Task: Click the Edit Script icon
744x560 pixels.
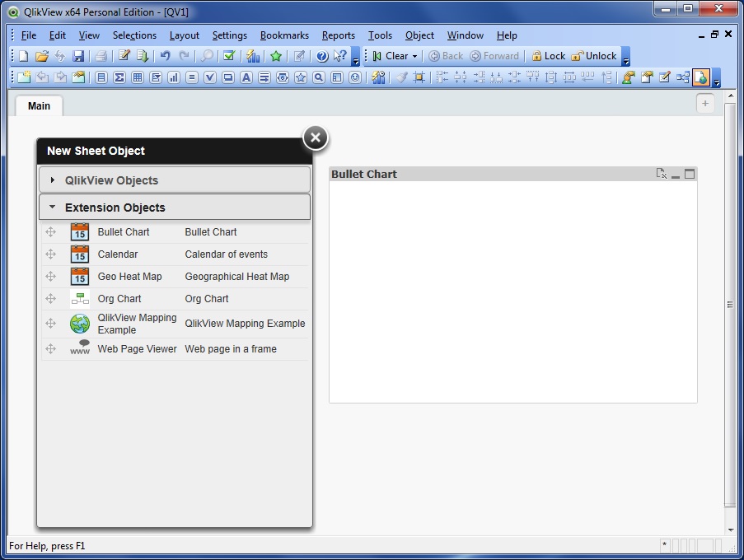Action: pos(124,56)
